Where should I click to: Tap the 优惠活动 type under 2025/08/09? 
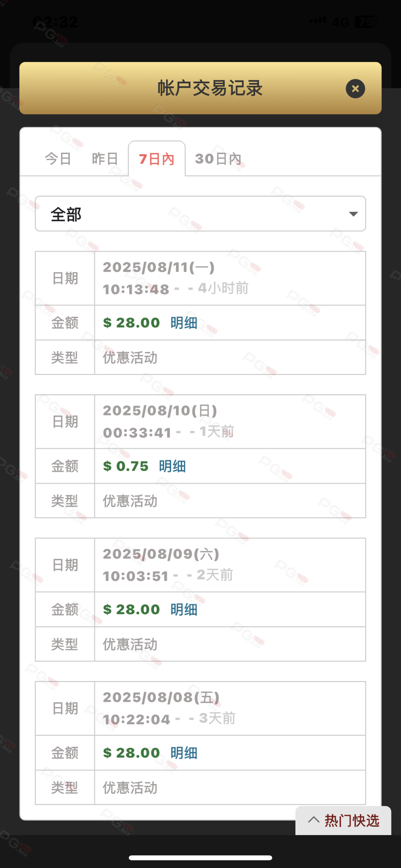130,644
